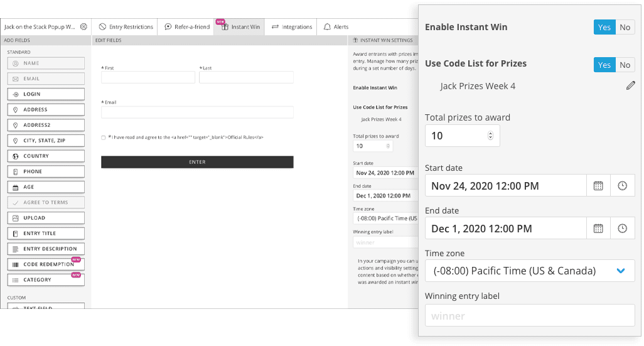644x346 pixels.
Task: Click the gear icon beside the campaign name
Action: point(83,27)
